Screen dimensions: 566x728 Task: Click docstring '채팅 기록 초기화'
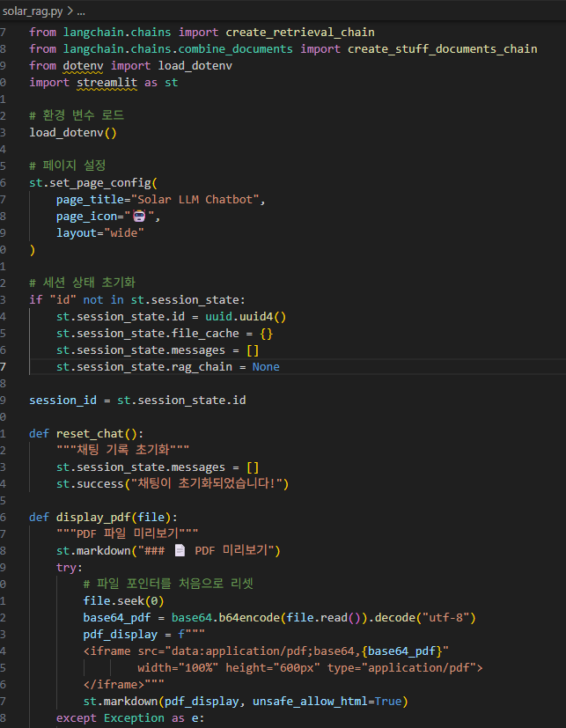point(123,450)
